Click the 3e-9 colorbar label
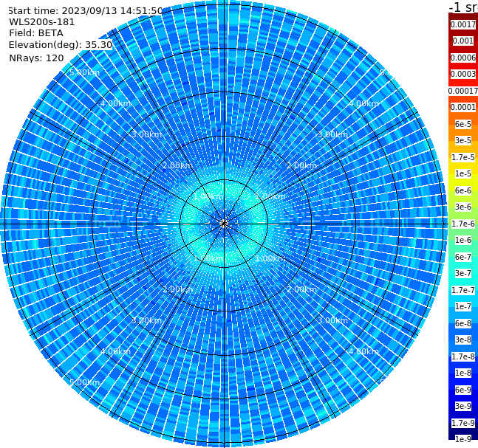 (463, 406)
